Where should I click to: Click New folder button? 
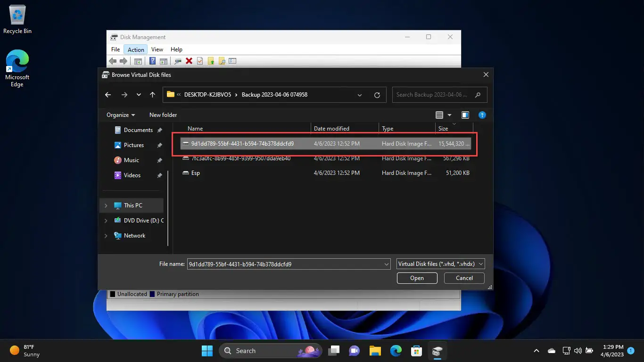pyautogui.click(x=163, y=115)
